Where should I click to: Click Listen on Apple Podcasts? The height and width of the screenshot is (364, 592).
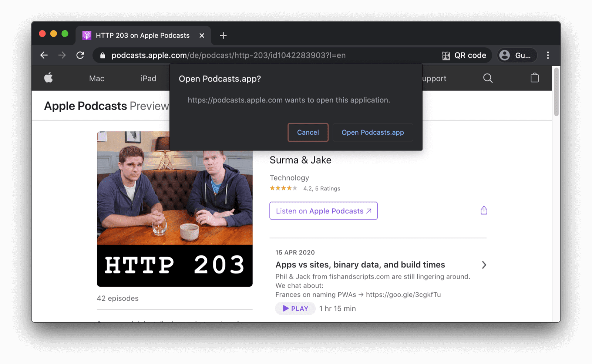[323, 211]
